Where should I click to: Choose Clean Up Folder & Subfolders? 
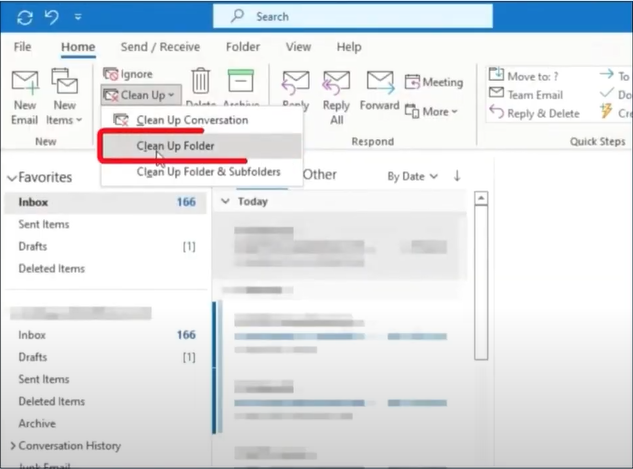pos(201,172)
